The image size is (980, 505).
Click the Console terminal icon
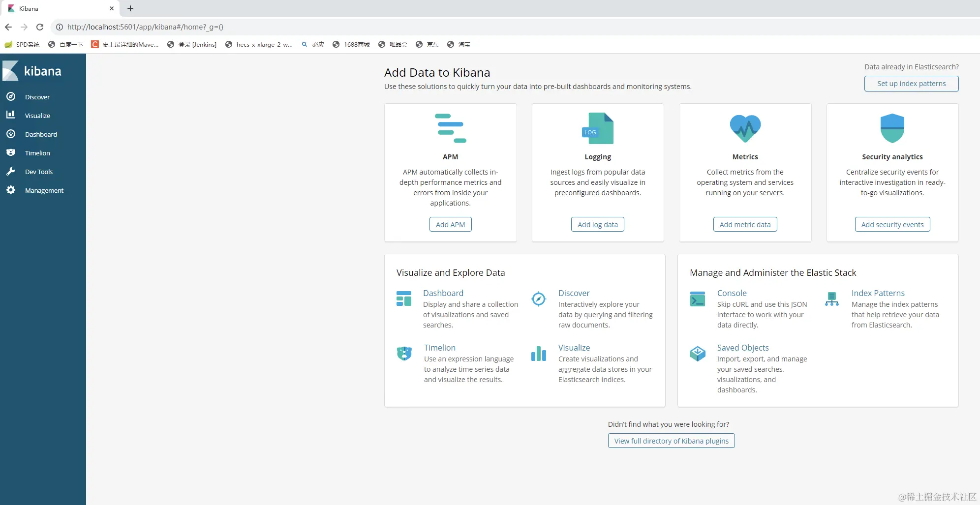point(698,299)
